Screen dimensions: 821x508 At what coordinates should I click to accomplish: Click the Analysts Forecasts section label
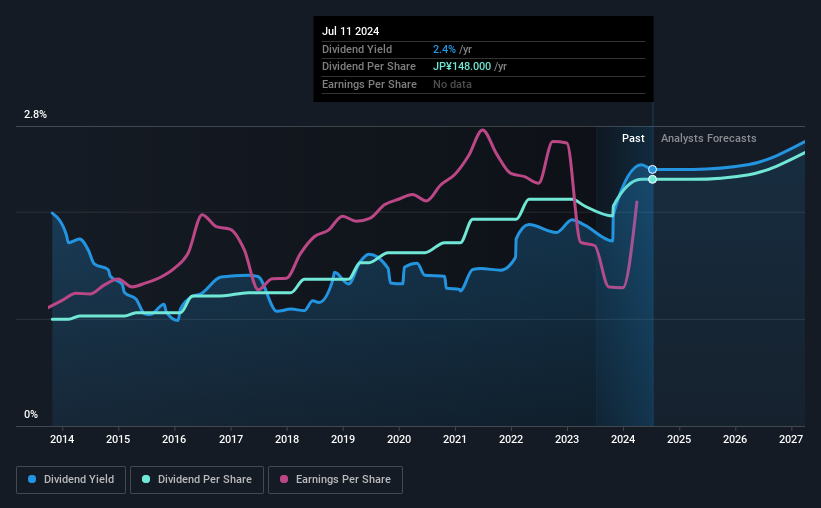(x=708, y=138)
